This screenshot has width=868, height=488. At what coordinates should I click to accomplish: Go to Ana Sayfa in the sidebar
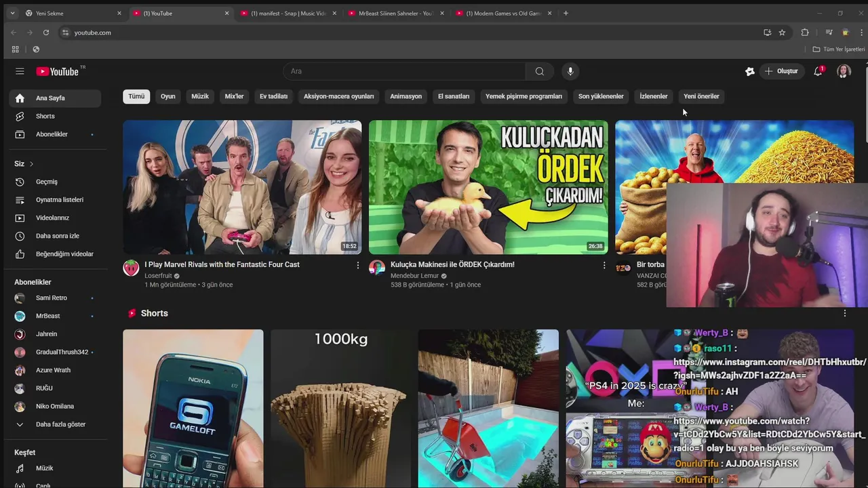click(55, 98)
